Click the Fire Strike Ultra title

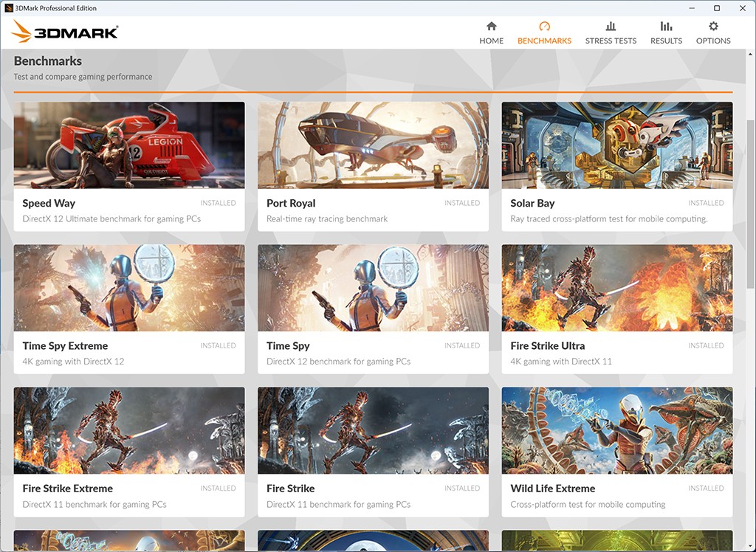(x=548, y=345)
